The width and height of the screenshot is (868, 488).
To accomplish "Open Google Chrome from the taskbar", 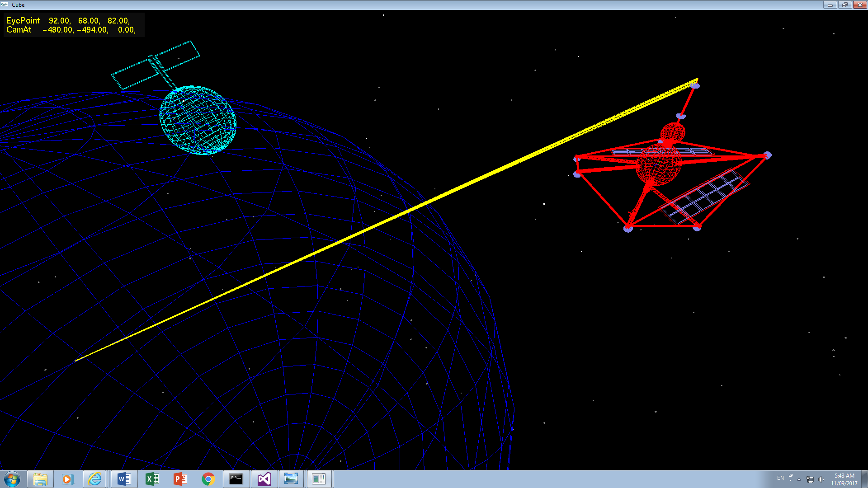I will [208, 479].
